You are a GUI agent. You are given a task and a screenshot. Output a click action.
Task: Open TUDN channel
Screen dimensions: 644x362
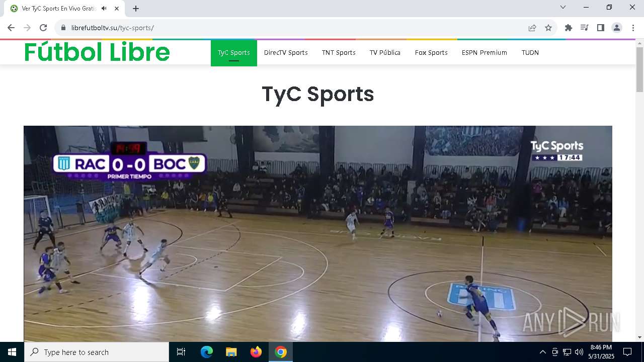coord(530,53)
